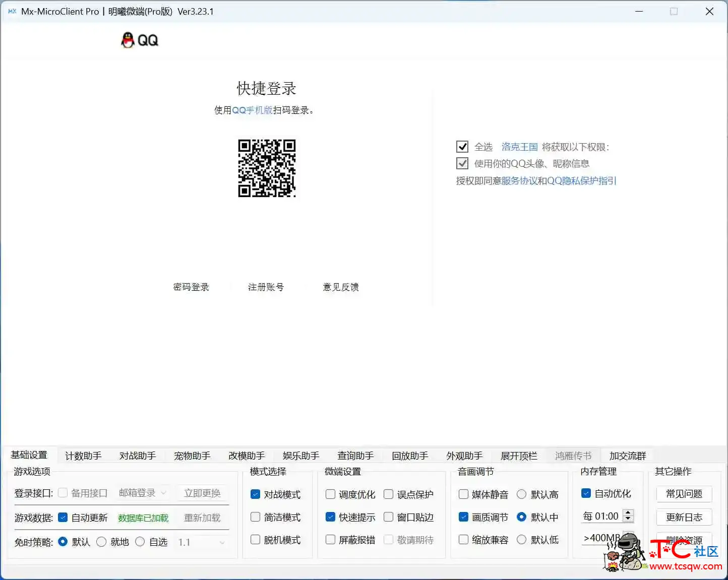The width and height of the screenshot is (728, 580).
Task: Open the 邮箱登录 dropdown
Action: pyautogui.click(x=143, y=493)
